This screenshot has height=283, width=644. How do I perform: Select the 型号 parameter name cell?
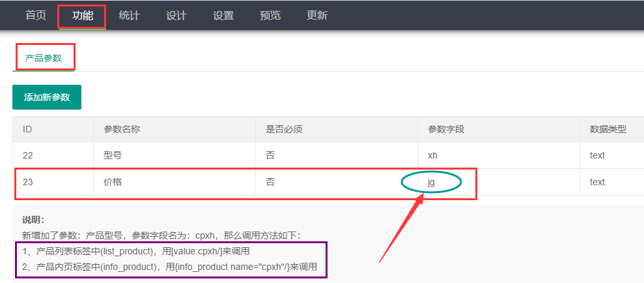click(x=113, y=155)
